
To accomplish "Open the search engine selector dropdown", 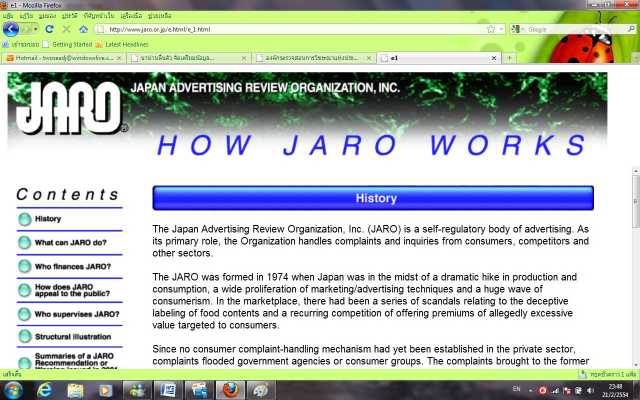I will click(517, 29).
